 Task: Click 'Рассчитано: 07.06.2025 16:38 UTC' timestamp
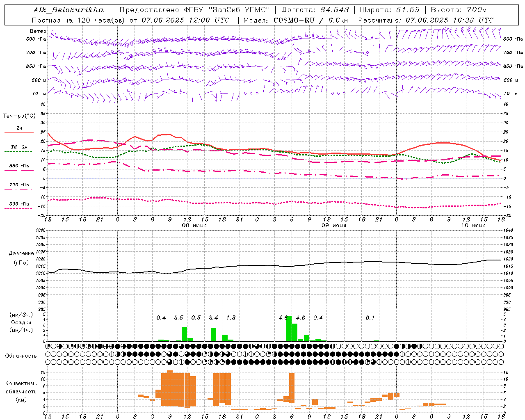pos(426,20)
